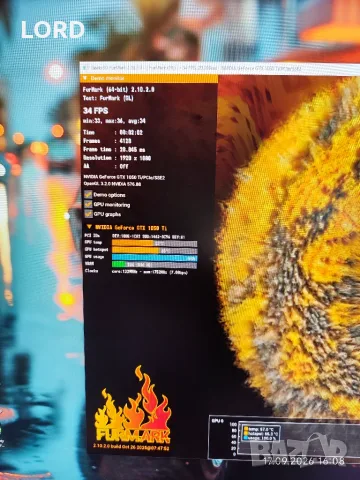Click the FurMark flame logo

pyautogui.click(x=133, y=405)
